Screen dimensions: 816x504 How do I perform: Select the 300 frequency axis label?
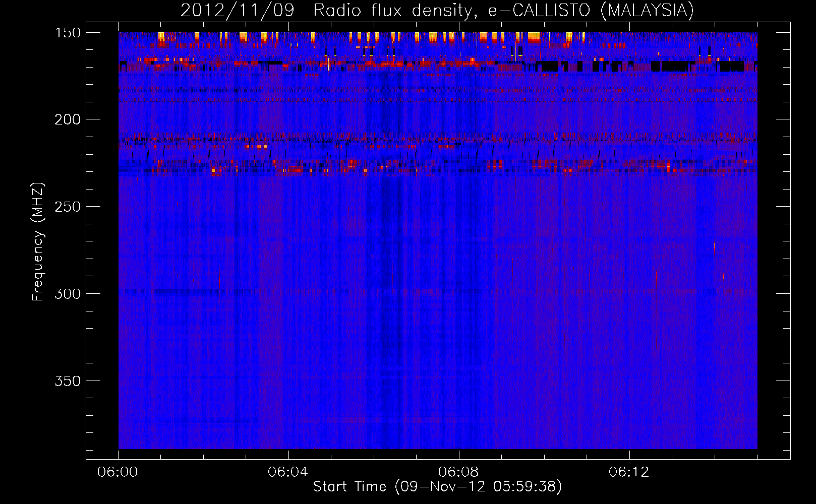[68, 294]
